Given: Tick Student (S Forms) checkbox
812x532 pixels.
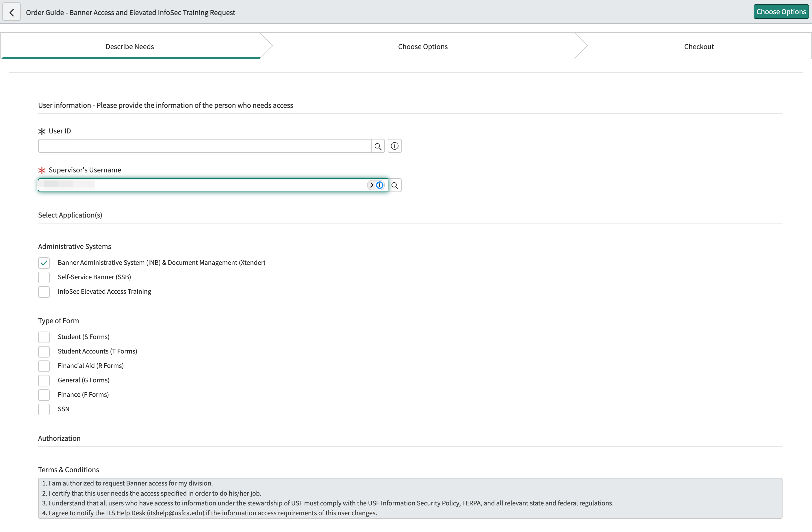Looking at the screenshot, I should click(44, 337).
